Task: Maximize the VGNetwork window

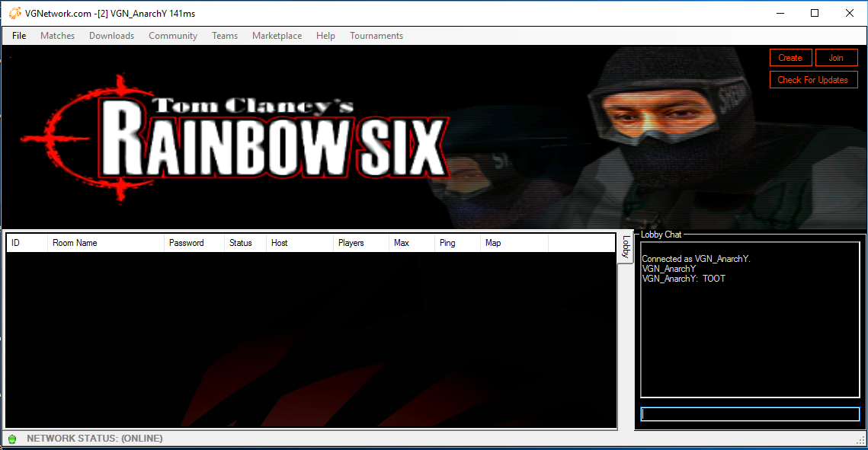Action: [x=815, y=13]
